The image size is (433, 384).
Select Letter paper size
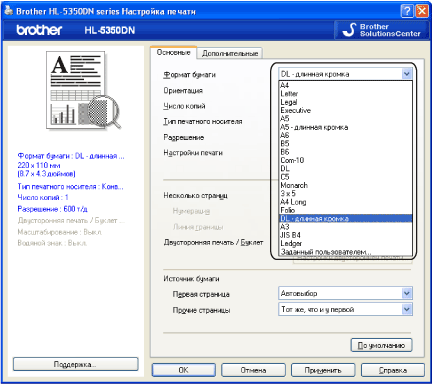click(x=345, y=94)
